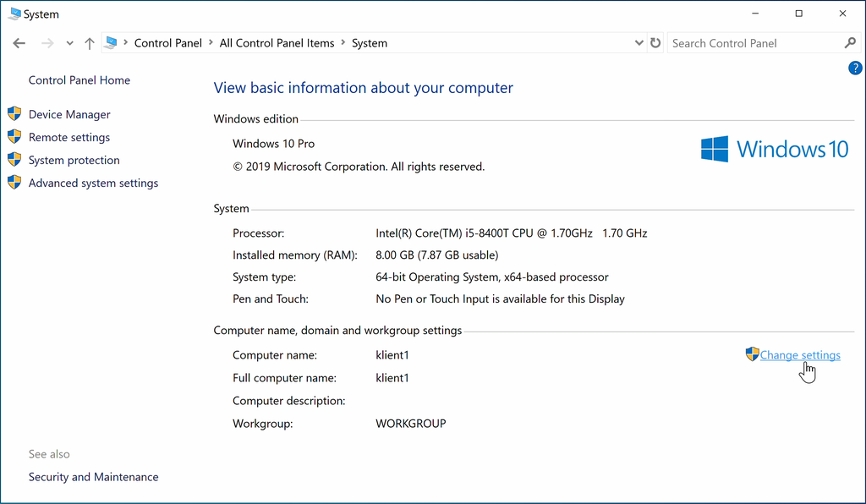This screenshot has height=504, width=866.
Task: Go back with the back arrow
Action: [19, 43]
